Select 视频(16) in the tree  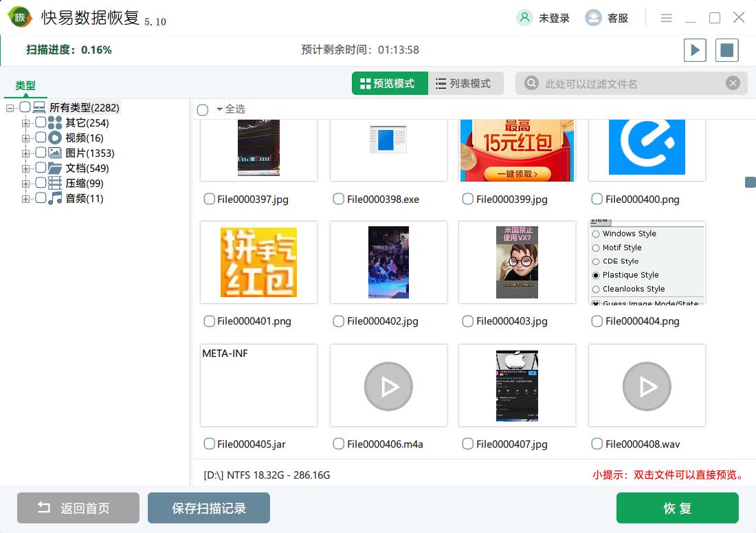(85, 138)
